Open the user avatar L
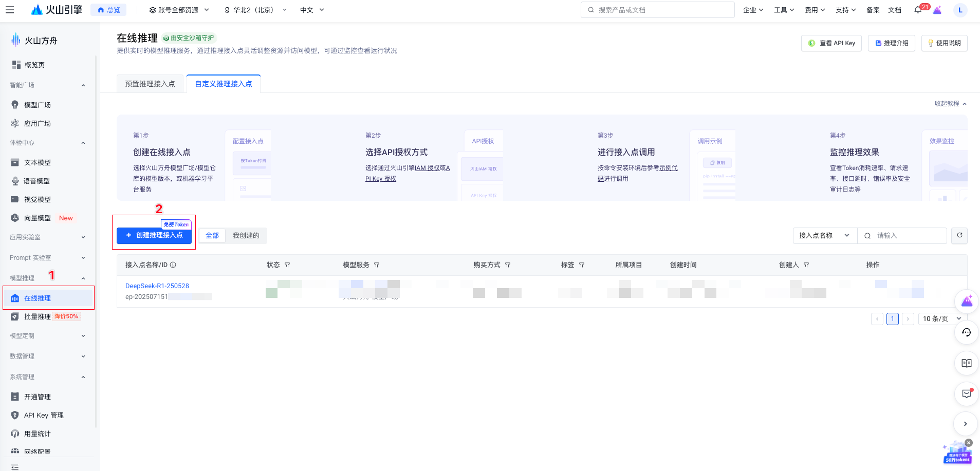Viewport: 980px width, 471px height. [960, 10]
